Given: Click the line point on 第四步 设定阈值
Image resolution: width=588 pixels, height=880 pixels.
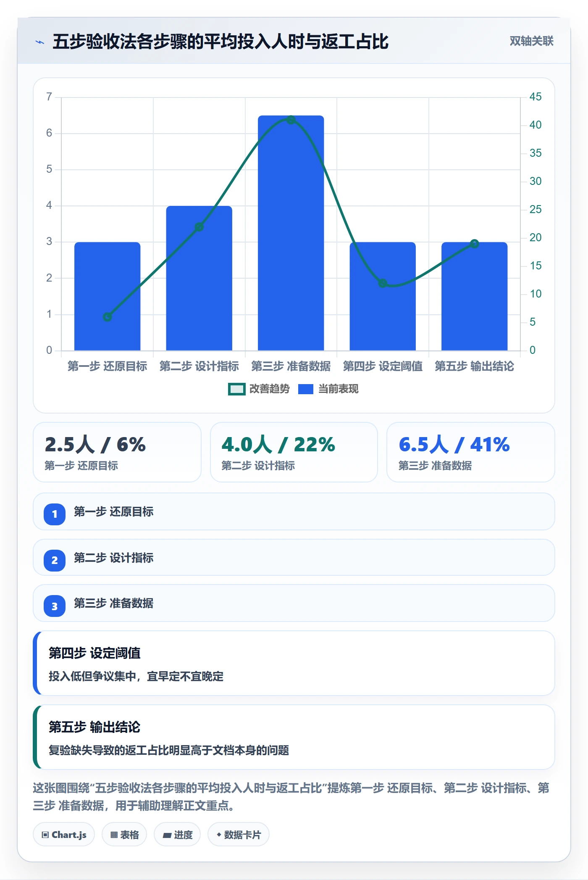Looking at the screenshot, I should [x=383, y=283].
